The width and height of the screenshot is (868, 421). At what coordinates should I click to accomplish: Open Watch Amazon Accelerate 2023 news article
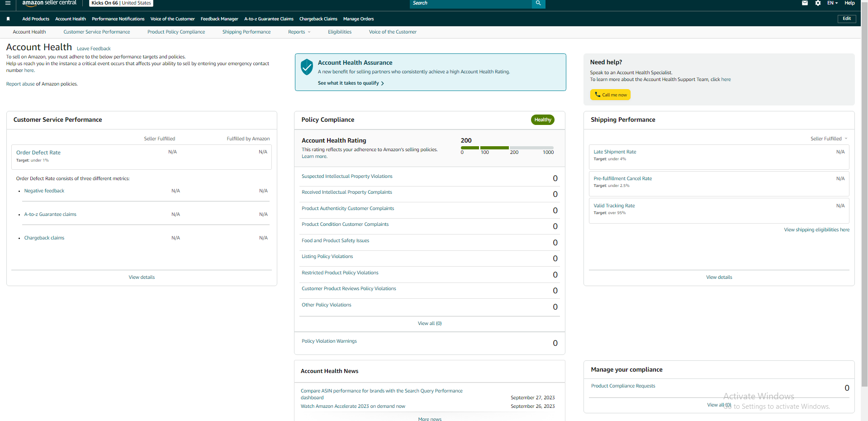pyautogui.click(x=353, y=407)
